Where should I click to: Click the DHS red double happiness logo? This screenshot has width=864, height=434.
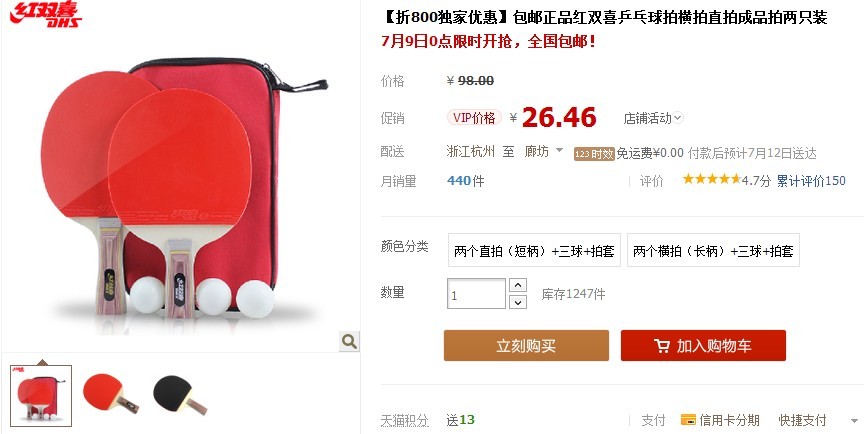pos(45,14)
